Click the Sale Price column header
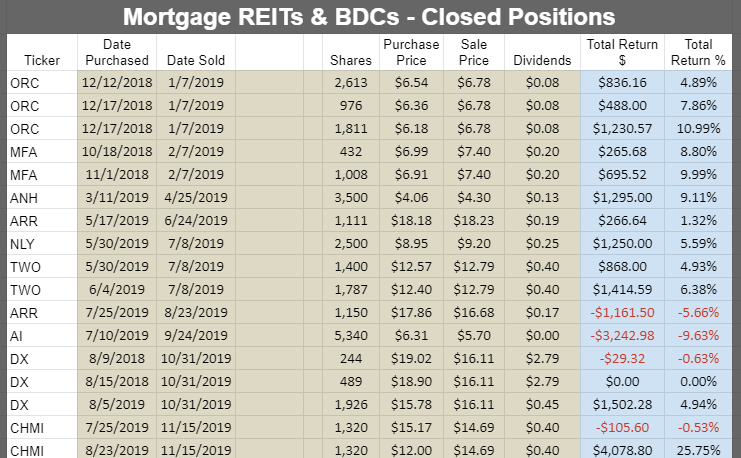741x458 pixels. (474, 52)
